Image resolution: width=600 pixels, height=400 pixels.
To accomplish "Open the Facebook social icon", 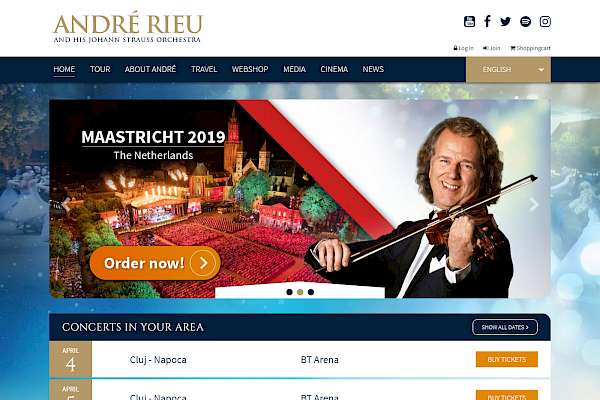I will pos(487,21).
